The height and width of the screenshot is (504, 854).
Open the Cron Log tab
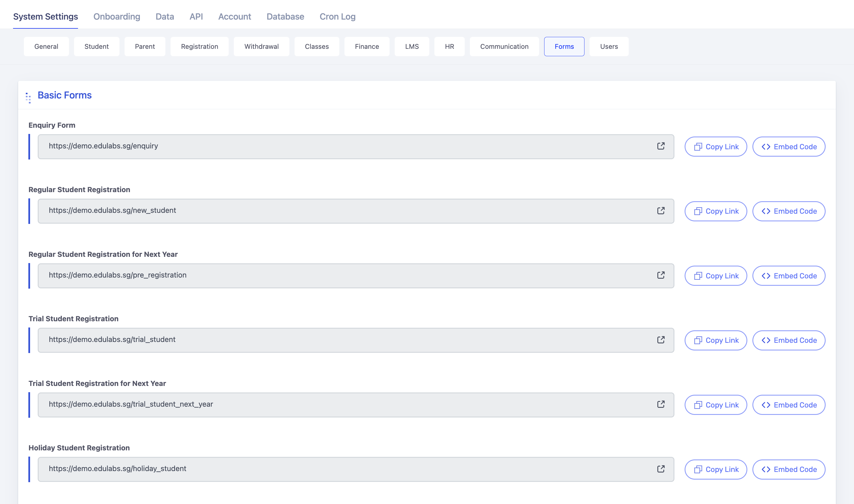(x=337, y=16)
